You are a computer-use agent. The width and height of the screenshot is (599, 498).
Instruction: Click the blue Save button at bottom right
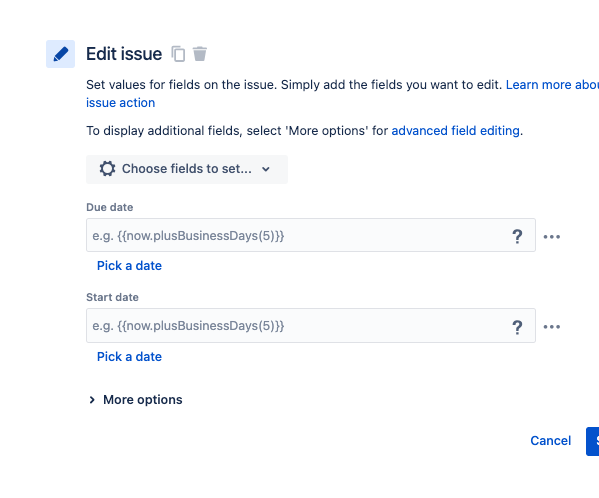593,441
